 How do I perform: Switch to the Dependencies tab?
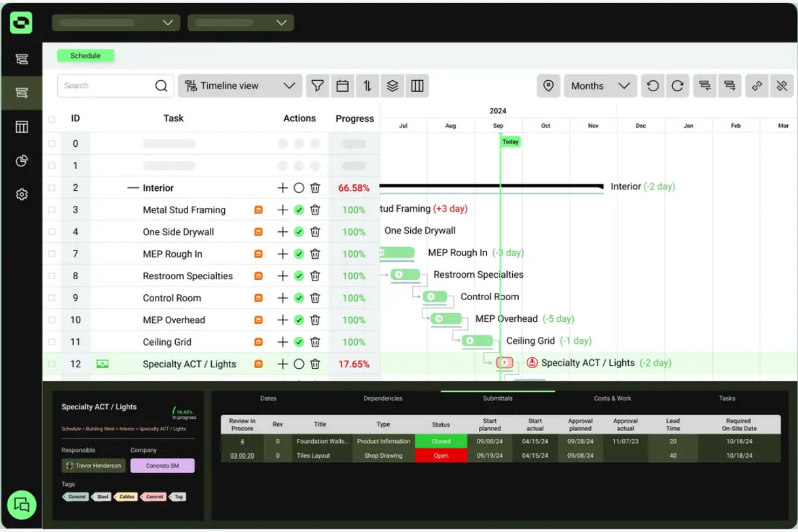pyautogui.click(x=383, y=398)
